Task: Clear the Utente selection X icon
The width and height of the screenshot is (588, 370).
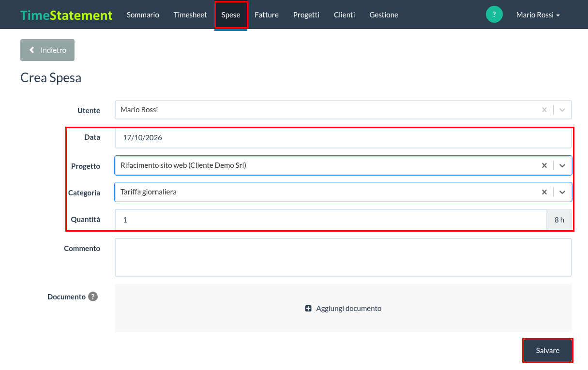Action: click(x=544, y=110)
